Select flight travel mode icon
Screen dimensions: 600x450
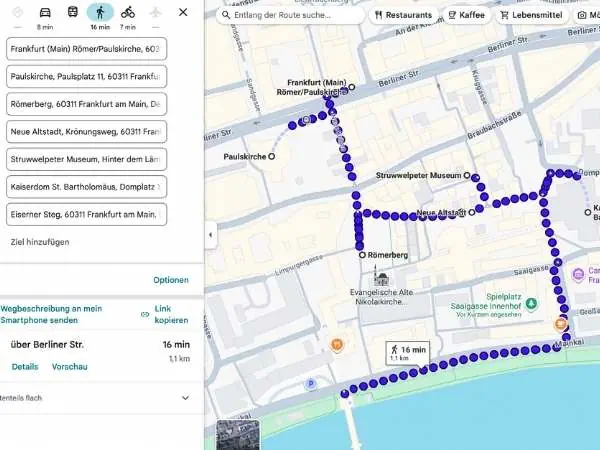tap(155, 13)
